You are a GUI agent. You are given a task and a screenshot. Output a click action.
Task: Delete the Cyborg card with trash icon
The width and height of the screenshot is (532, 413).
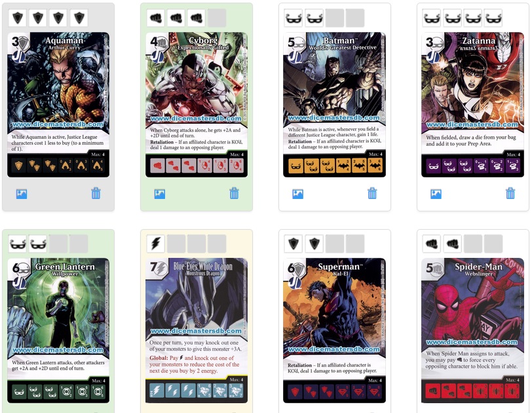tap(234, 193)
